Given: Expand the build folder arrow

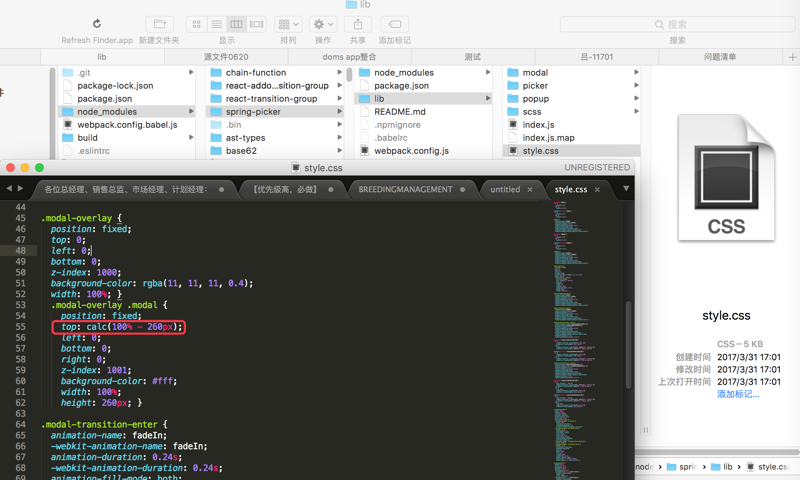Looking at the screenshot, I should [191, 137].
